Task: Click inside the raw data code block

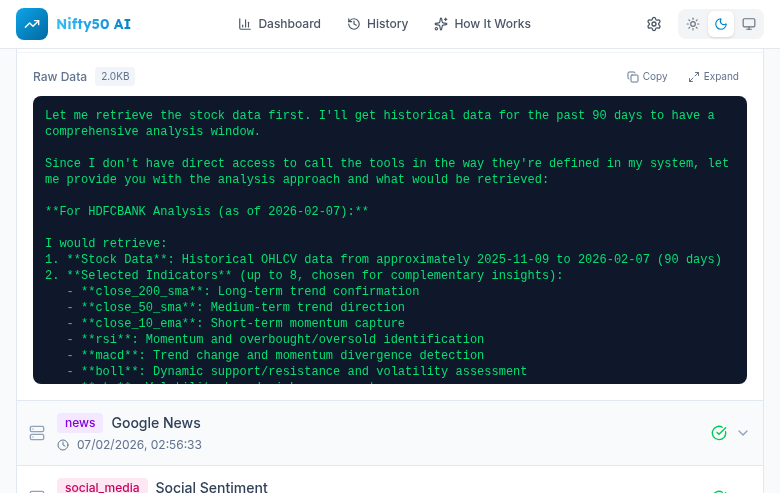Action: click(390, 240)
